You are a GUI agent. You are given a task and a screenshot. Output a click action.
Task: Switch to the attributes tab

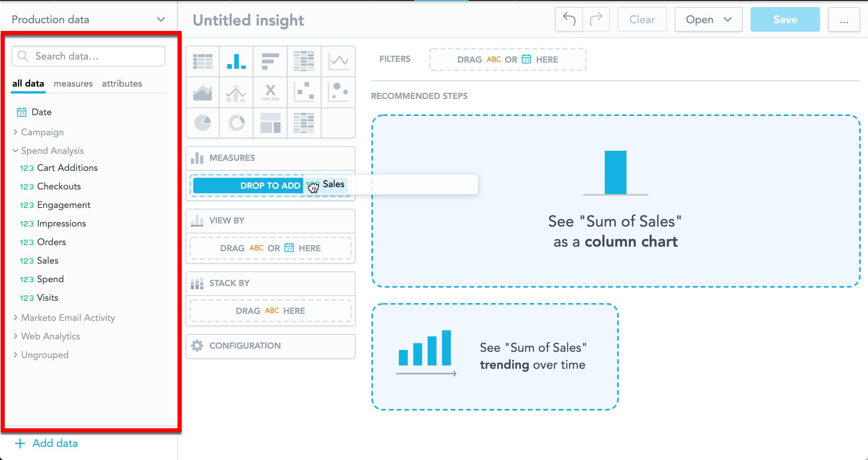(x=122, y=83)
